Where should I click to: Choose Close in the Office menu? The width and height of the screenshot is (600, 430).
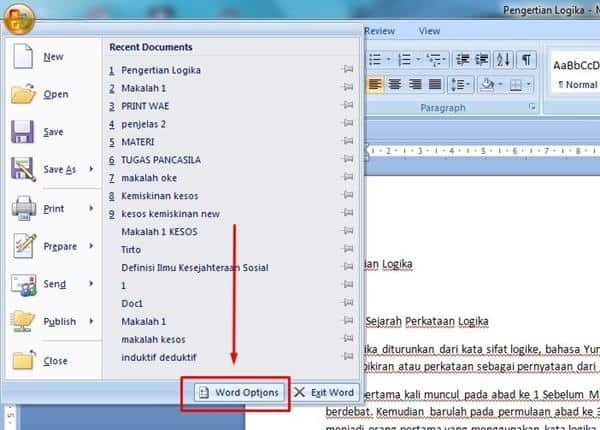tap(53, 361)
